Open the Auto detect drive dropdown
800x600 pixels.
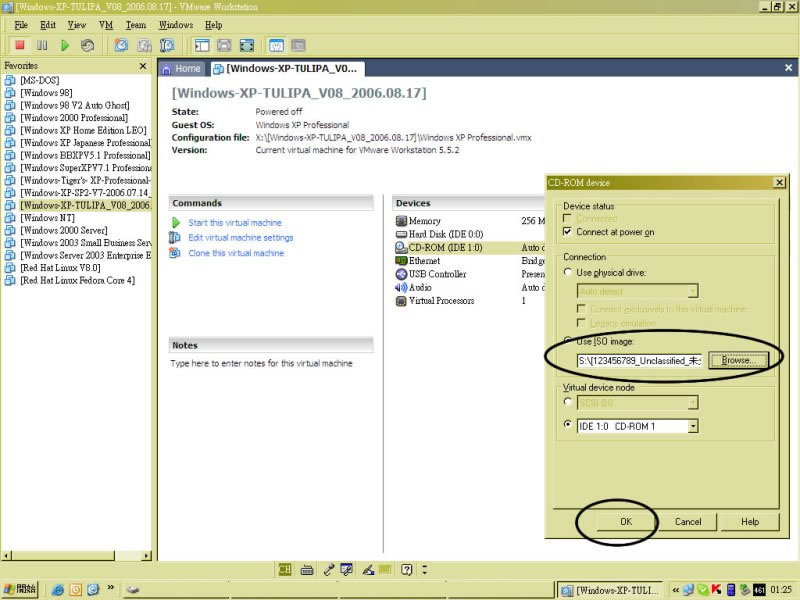click(693, 291)
